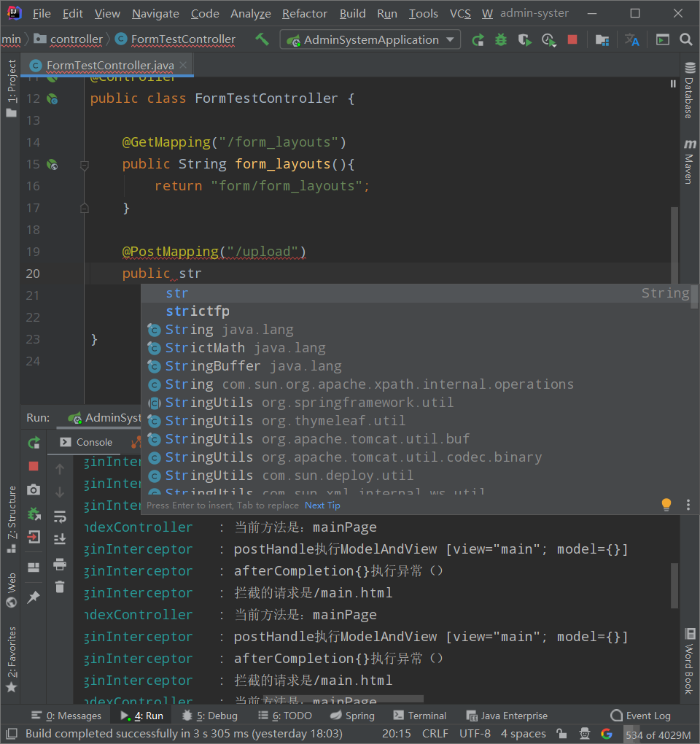Open the Translate icon in toolbar
Screen dimensions: 700x744
(x=631, y=40)
